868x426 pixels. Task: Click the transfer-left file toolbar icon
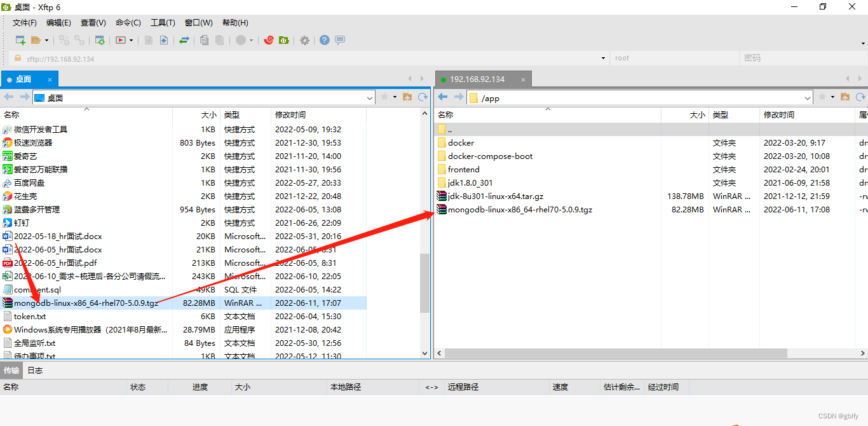point(149,40)
